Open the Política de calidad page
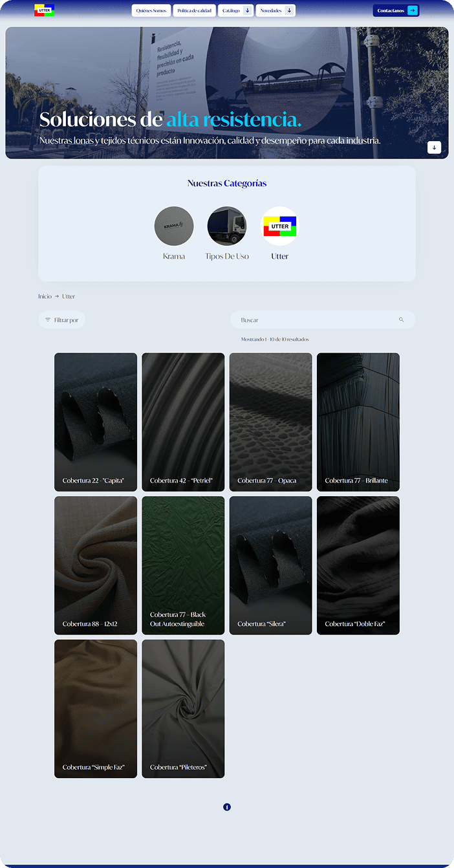This screenshot has width=454, height=868. [x=194, y=10]
